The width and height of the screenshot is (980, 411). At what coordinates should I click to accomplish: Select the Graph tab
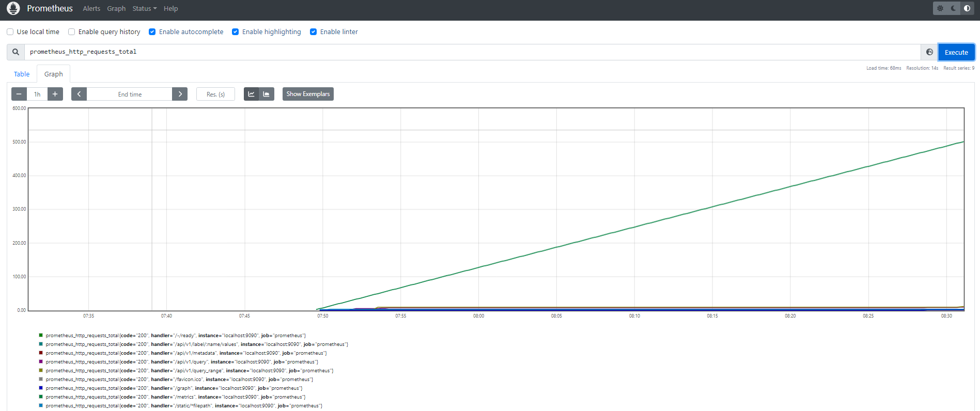click(54, 74)
